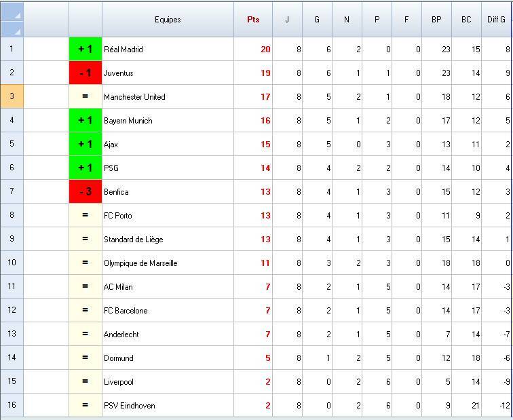Image resolution: width=513 pixels, height=420 pixels.
Task: Click the Equipes column header
Action: pyautogui.click(x=168, y=20)
